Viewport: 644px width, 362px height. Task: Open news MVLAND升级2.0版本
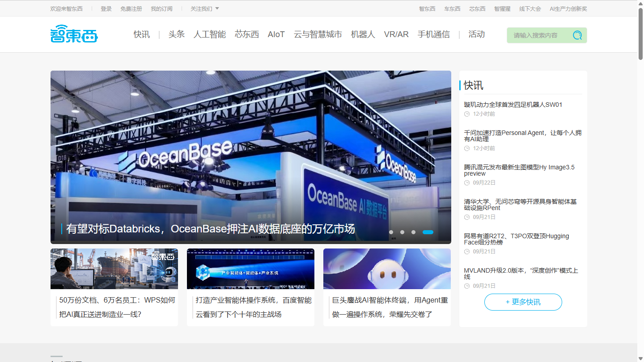[521, 274]
